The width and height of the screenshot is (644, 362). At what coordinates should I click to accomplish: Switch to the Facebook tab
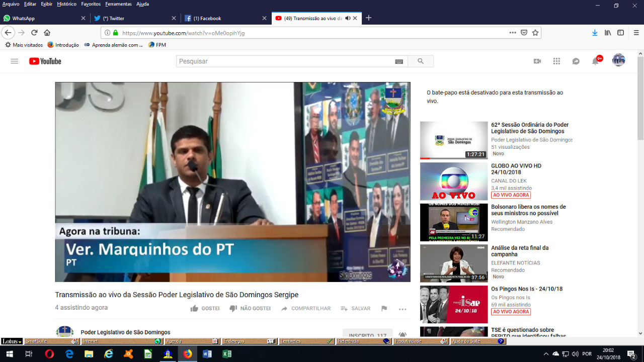226,18
